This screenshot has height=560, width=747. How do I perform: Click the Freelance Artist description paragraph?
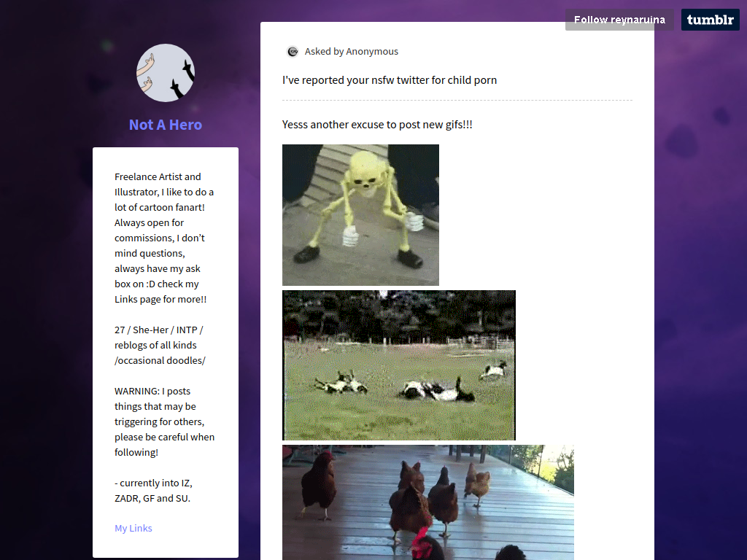pyautogui.click(x=164, y=238)
